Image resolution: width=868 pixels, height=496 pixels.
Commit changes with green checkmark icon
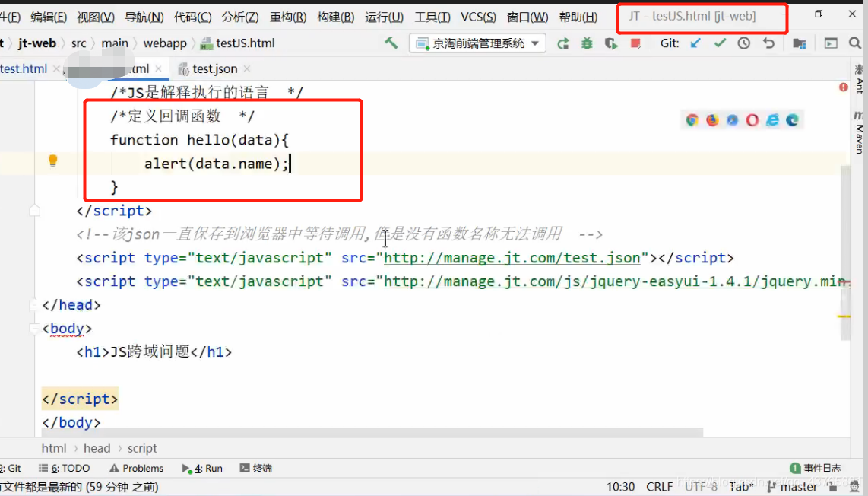click(x=720, y=43)
